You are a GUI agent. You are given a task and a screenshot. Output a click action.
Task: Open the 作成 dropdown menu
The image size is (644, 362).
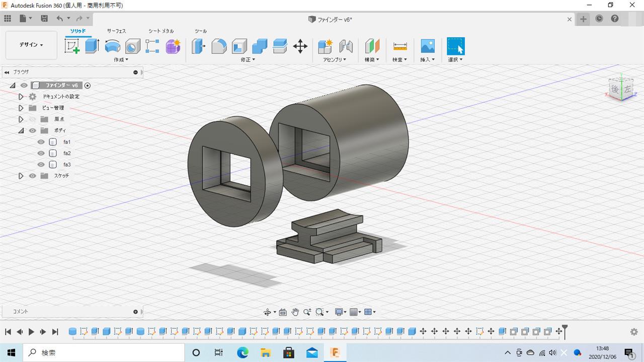point(121,59)
